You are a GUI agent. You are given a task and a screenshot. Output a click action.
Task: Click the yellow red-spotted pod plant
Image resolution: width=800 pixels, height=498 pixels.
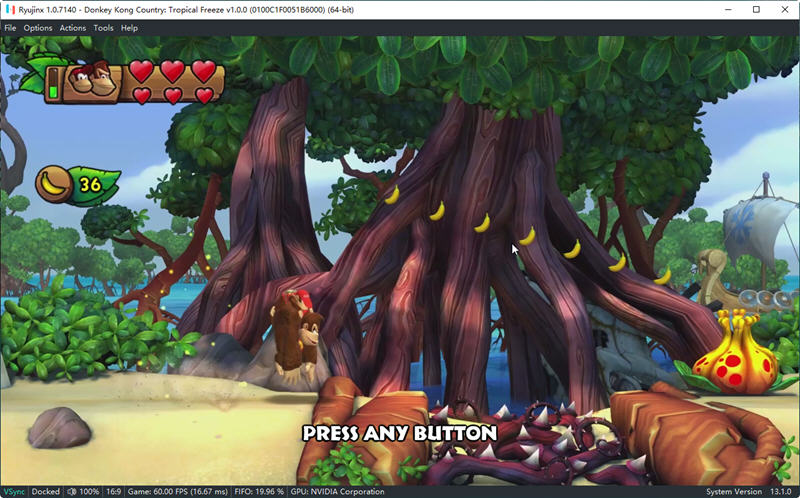(735, 355)
